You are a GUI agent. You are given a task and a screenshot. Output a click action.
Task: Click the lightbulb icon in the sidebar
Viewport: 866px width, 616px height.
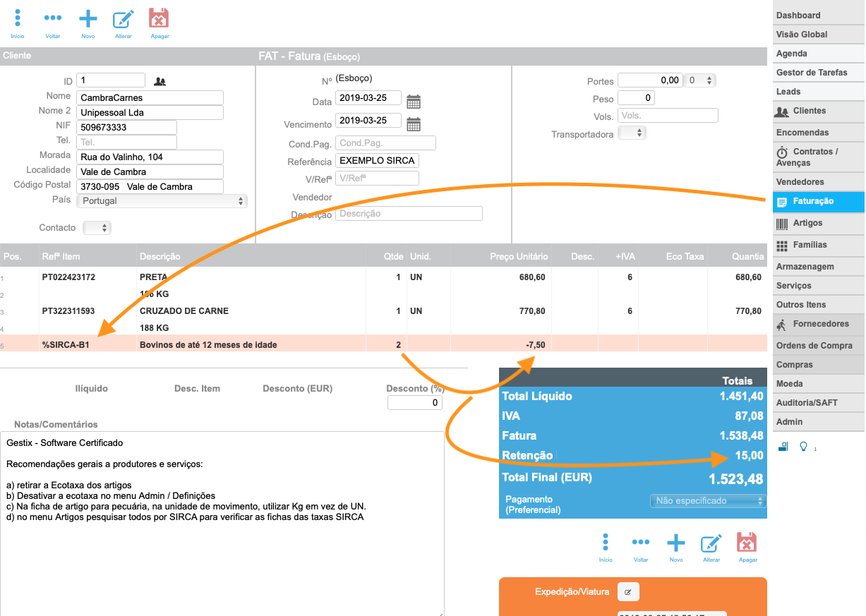(802, 446)
